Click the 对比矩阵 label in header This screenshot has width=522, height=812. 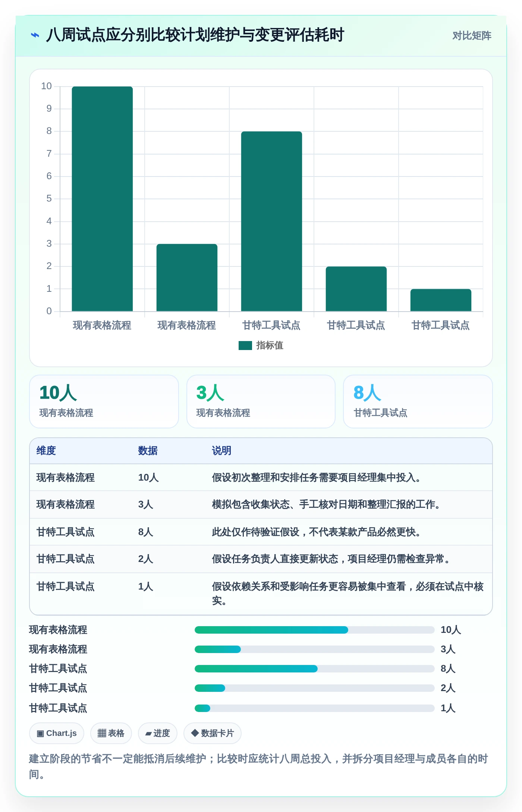pyautogui.click(x=472, y=36)
